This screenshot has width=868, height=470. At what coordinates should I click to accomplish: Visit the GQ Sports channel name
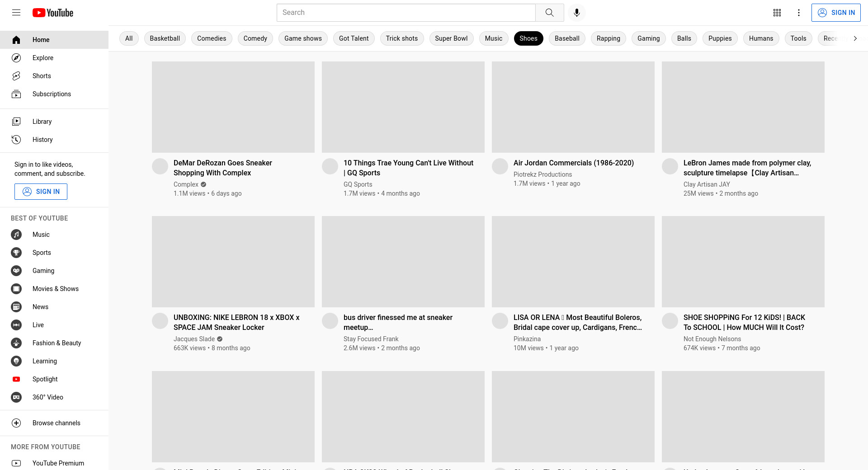click(358, 184)
